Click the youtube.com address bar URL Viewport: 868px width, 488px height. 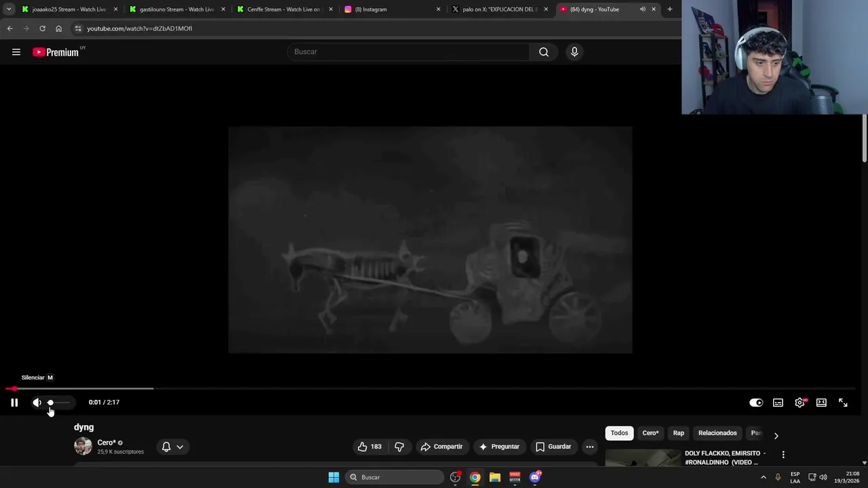click(139, 28)
